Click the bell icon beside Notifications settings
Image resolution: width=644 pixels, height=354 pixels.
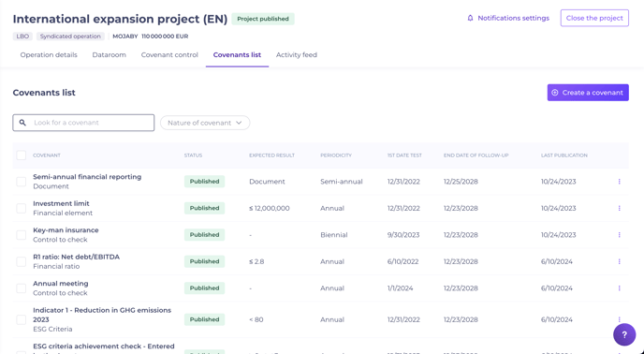[x=470, y=18]
